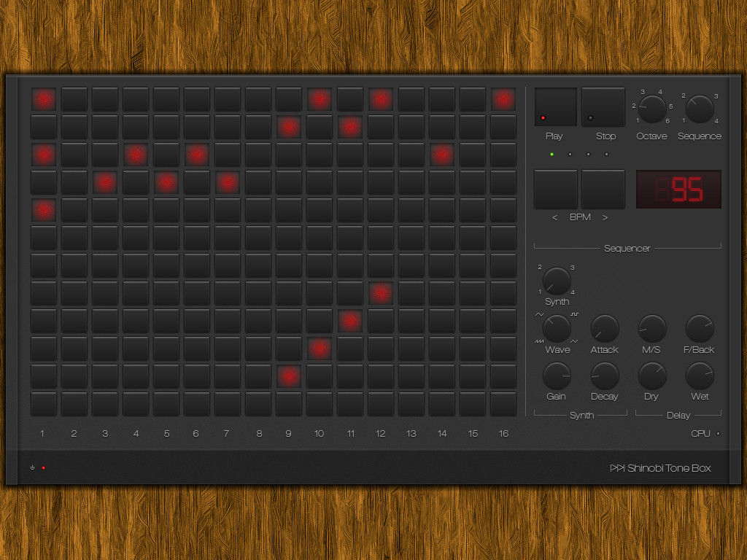Click the Attack knob
Viewport: 747px width, 560px height.
(605, 328)
